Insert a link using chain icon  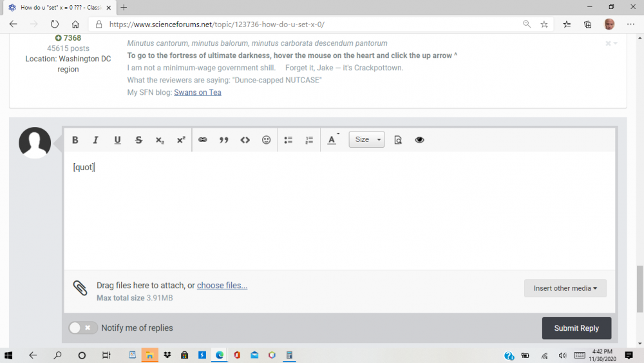tap(203, 140)
